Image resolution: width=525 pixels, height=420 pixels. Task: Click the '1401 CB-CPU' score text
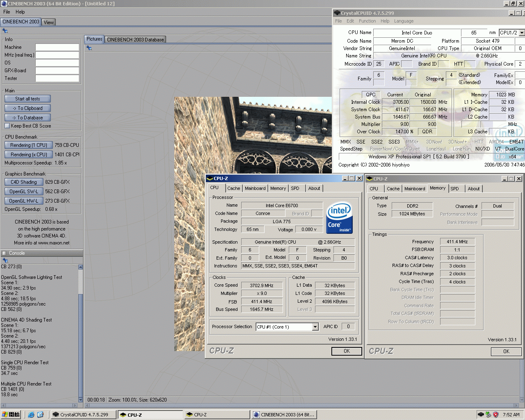67,155
